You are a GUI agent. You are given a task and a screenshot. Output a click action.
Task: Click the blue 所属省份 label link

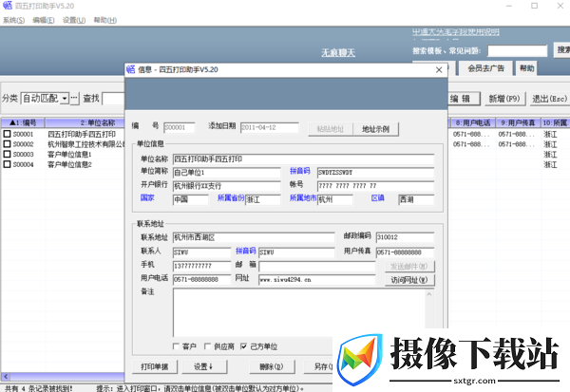231,198
